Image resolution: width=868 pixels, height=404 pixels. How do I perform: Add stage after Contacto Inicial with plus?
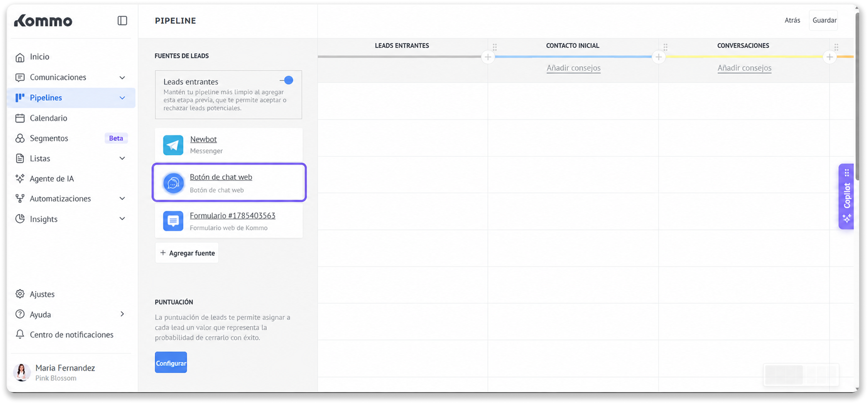[x=658, y=57]
